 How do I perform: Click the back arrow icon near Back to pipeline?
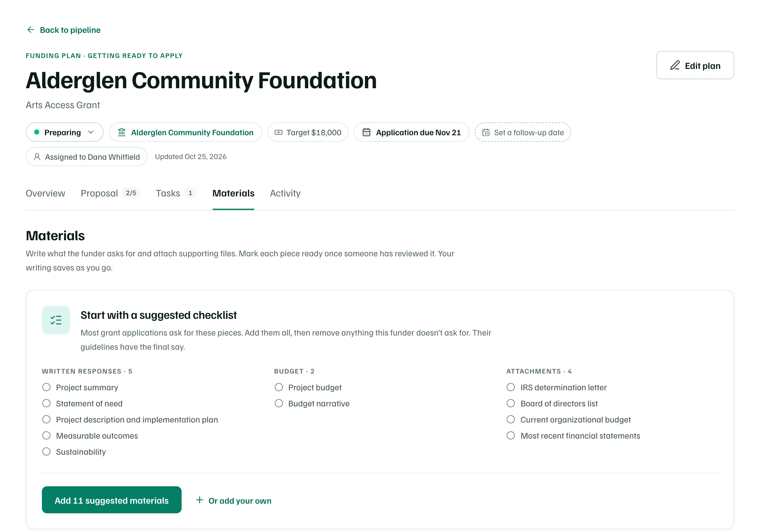coord(31,30)
